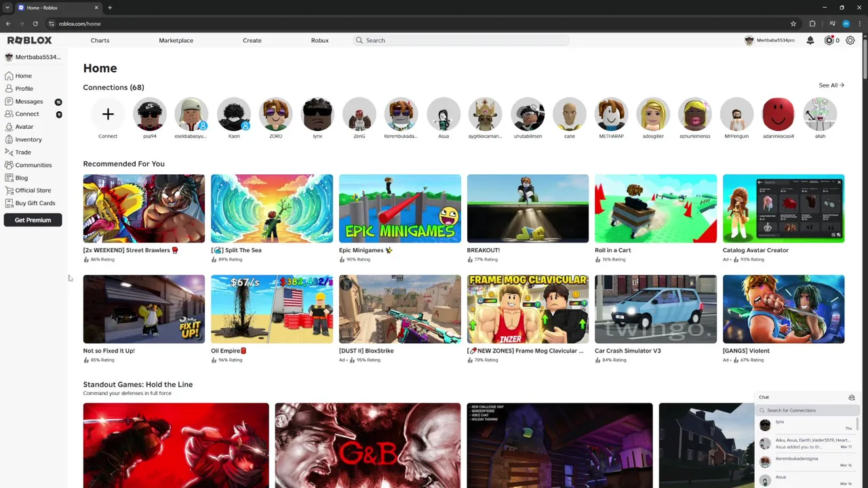
Task: Open Epic Minigames thumbnail
Action: pyautogui.click(x=400, y=209)
